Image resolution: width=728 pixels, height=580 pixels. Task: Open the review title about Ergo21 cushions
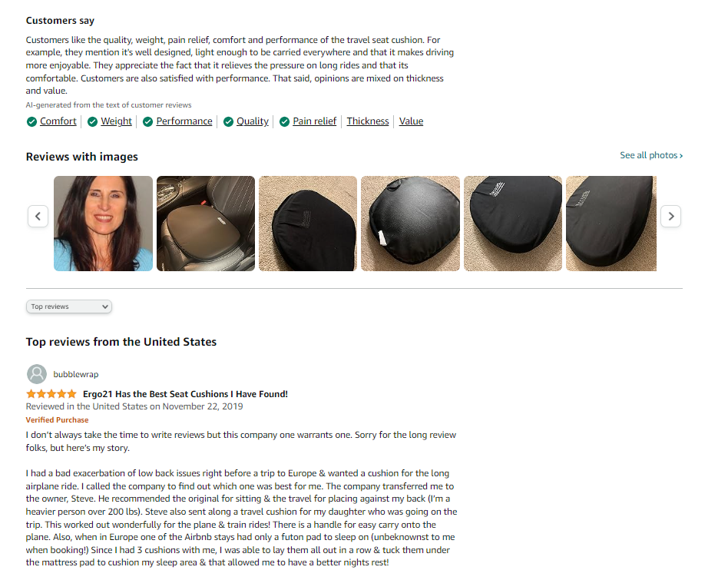click(185, 394)
